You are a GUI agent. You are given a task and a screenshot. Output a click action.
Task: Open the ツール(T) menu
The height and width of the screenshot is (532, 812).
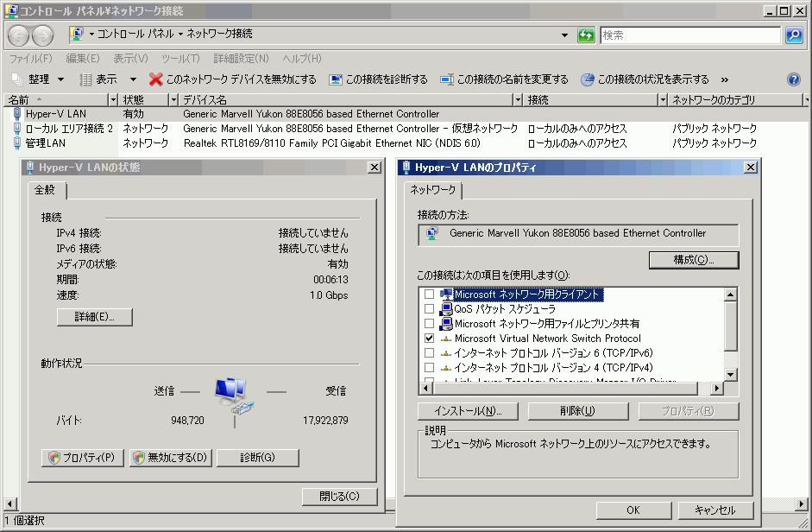click(180, 59)
